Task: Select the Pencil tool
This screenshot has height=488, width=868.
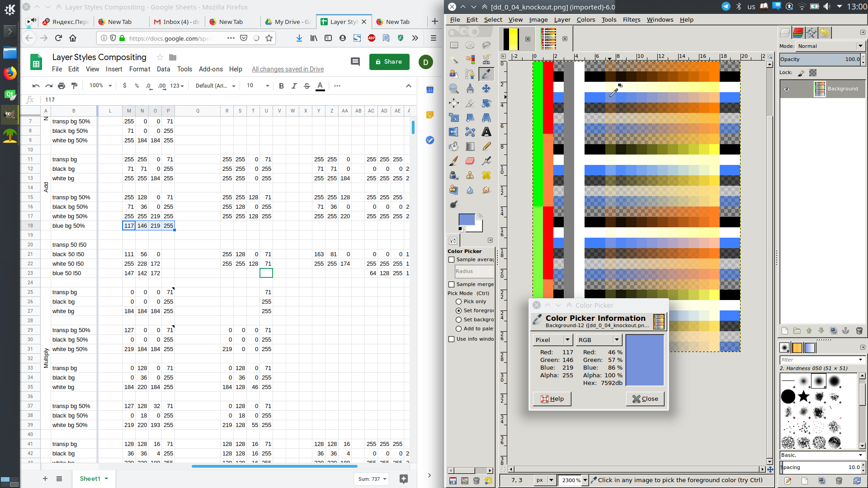Action: click(x=486, y=146)
